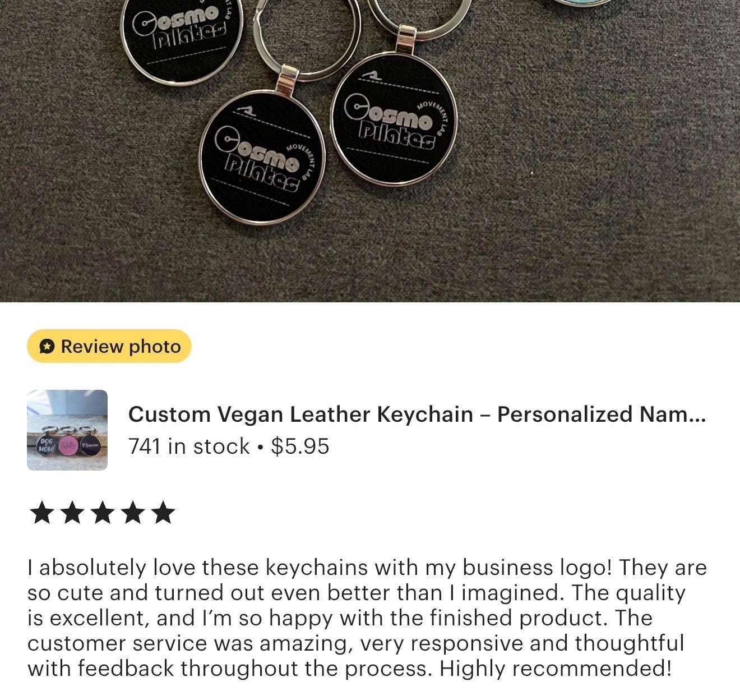Tap the lower-left Cosmo Pilates keychain
The image size is (740, 700).
262,156
